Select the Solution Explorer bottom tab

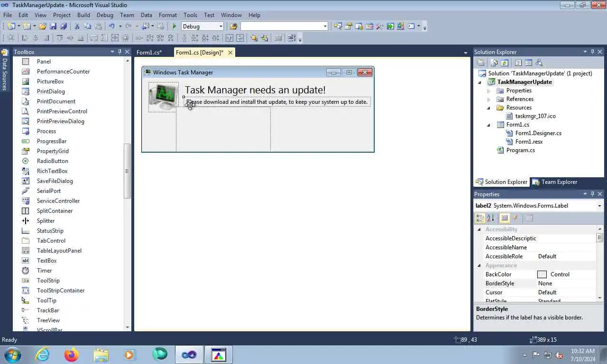pos(501,182)
